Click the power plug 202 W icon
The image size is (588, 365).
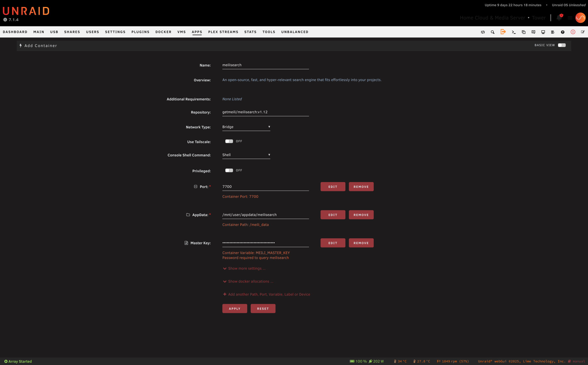pyautogui.click(x=371, y=361)
